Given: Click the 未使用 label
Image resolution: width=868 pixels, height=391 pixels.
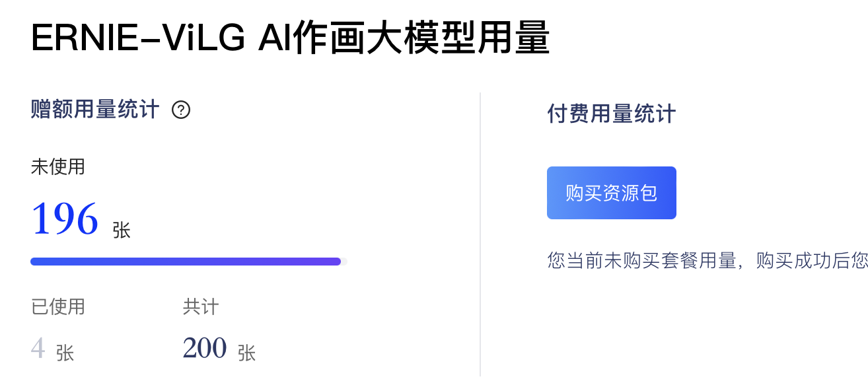Looking at the screenshot, I should click(x=58, y=166).
